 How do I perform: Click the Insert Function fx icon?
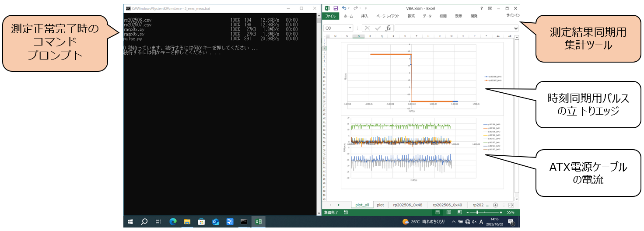pyautogui.click(x=388, y=28)
